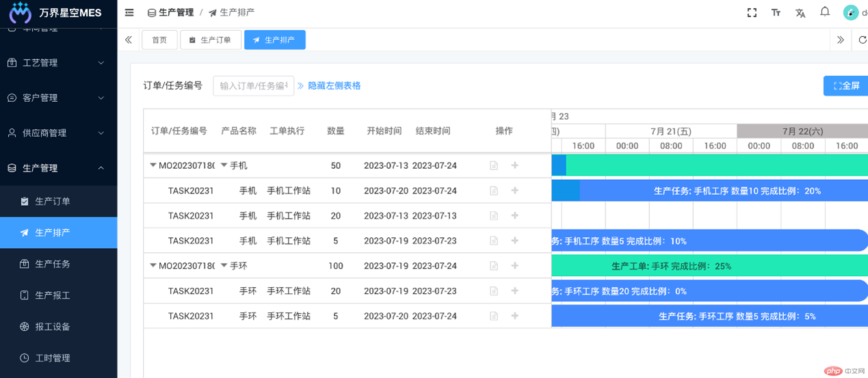Add icon for 手环 quantity 100 row

click(x=515, y=266)
